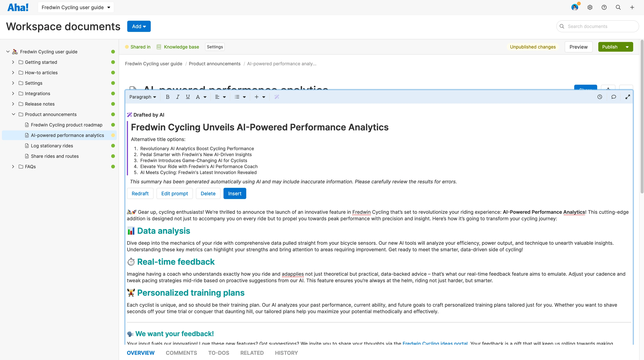Switch to the To-dos tab

pyautogui.click(x=218, y=353)
